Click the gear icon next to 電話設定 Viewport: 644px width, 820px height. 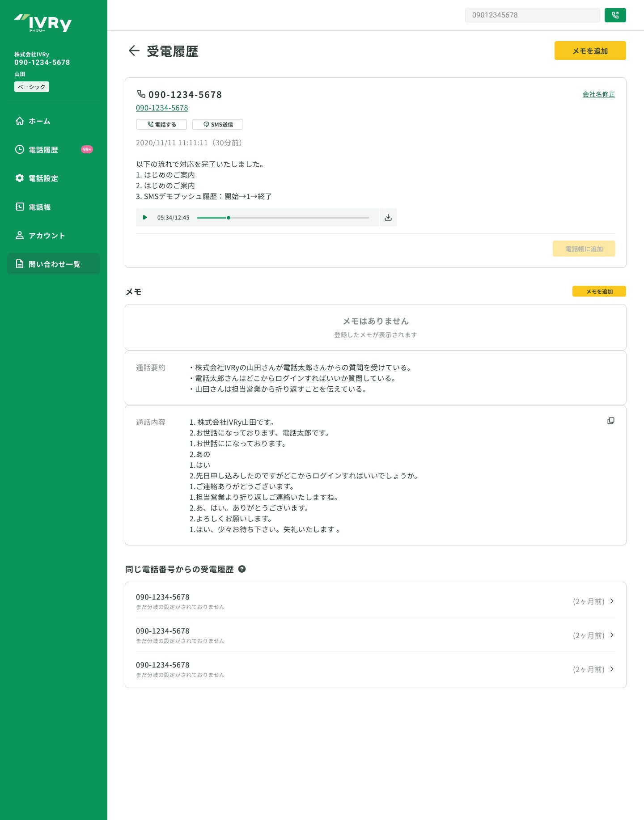20,178
